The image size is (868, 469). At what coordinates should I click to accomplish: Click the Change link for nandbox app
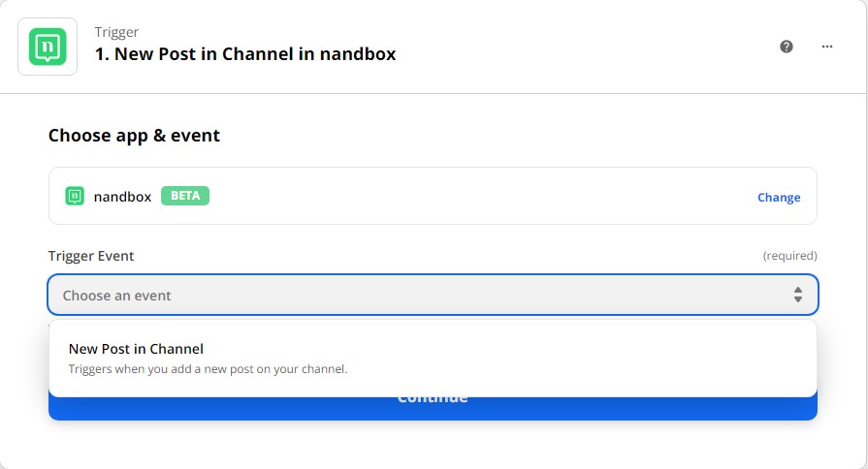[779, 197]
